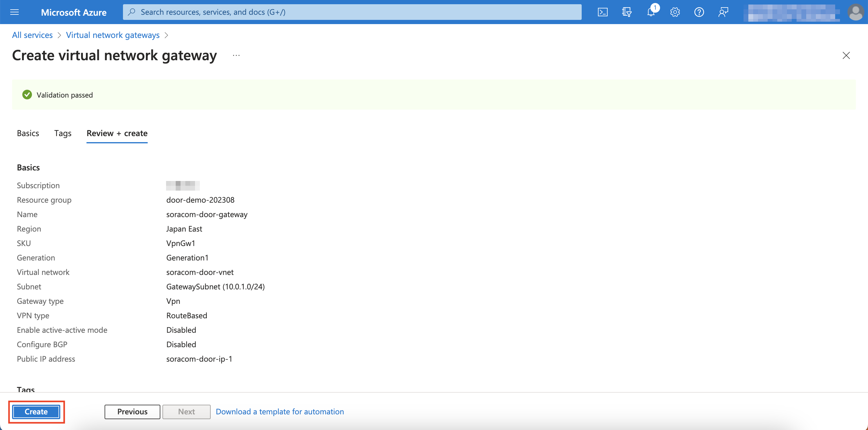Switch to the Basics tab
The image size is (868, 430).
click(x=28, y=133)
